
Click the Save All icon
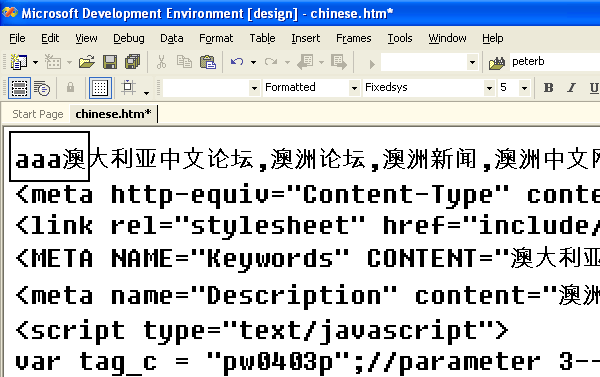pyautogui.click(x=133, y=62)
